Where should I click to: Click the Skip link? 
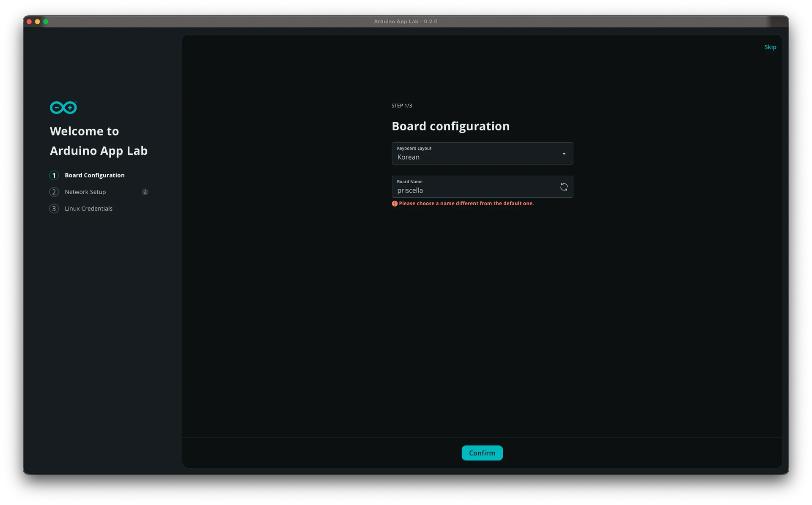click(770, 47)
